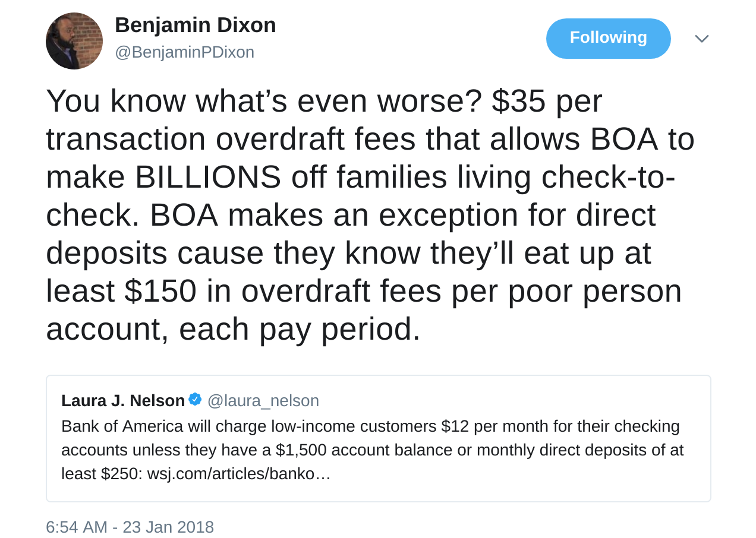Click the 23 Jan 2018 date text

pyautogui.click(x=168, y=527)
